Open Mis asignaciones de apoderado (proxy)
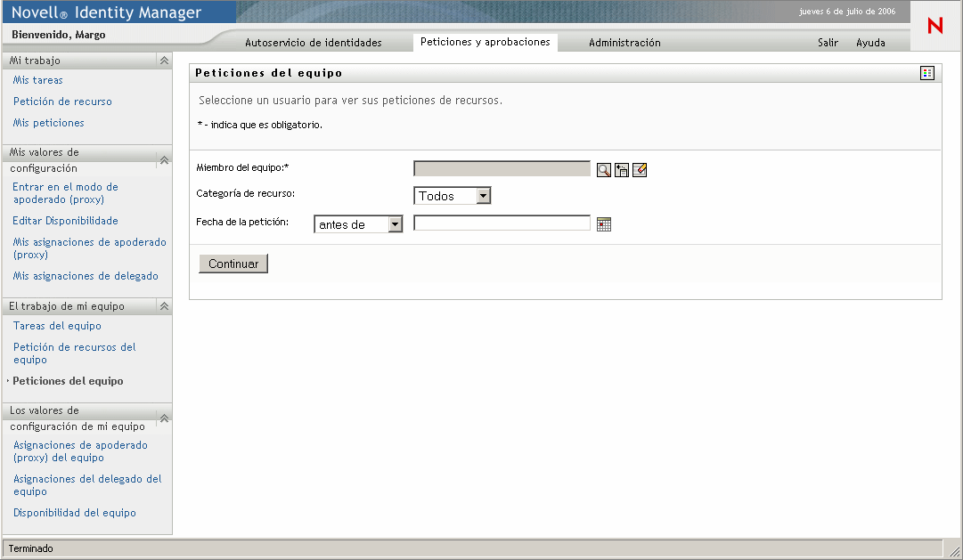 tap(90, 248)
